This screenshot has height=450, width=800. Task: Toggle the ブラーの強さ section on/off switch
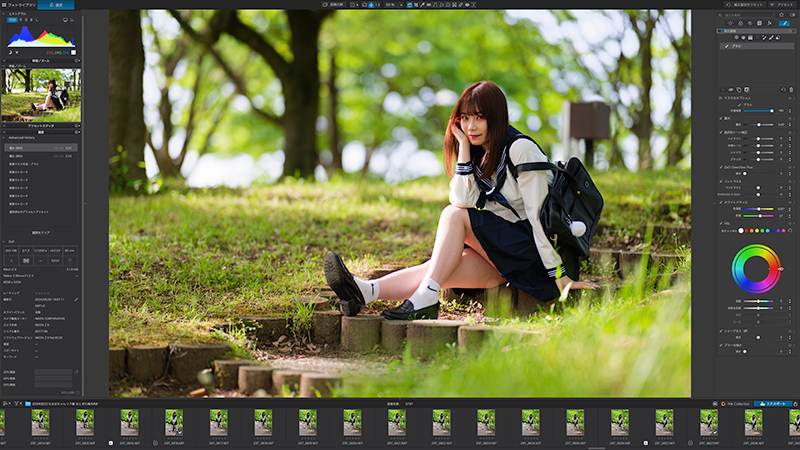point(790,345)
